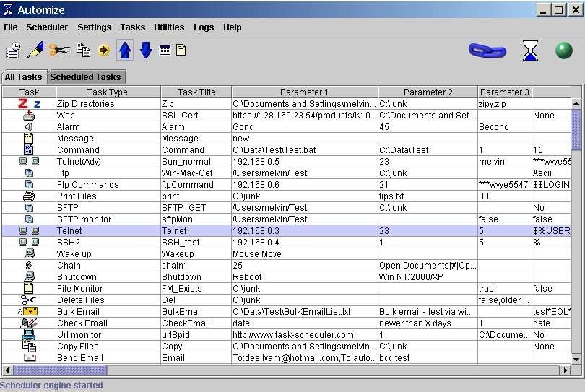The height and width of the screenshot is (392, 585).
Task: Open the Scheduler menu
Action: tap(47, 27)
